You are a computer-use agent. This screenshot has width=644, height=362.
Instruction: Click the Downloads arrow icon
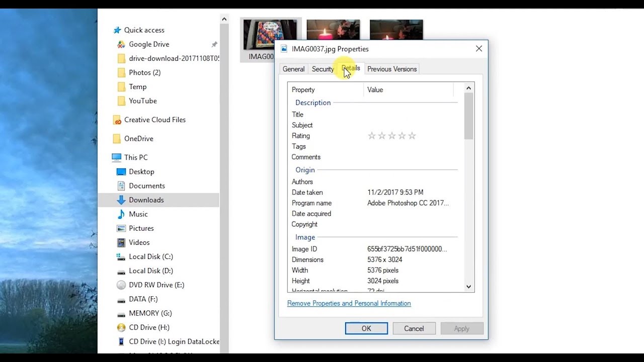(121, 200)
